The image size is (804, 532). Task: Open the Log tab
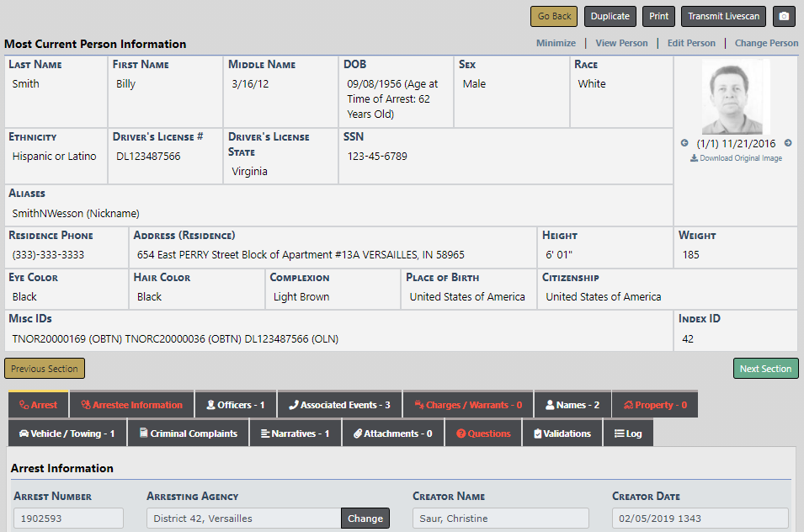(628, 434)
